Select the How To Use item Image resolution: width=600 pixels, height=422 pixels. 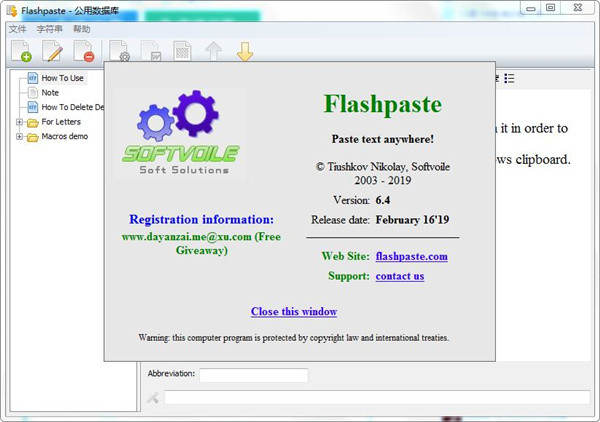[62, 78]
